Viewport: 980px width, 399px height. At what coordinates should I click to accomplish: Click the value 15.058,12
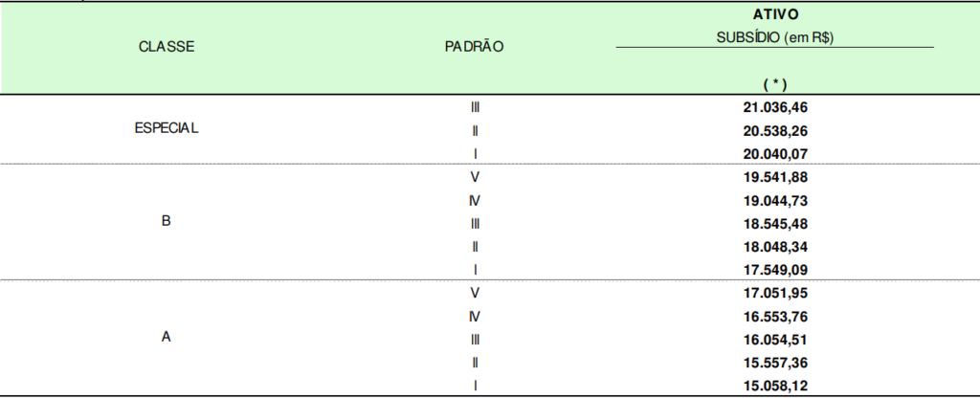click(775, 387)
